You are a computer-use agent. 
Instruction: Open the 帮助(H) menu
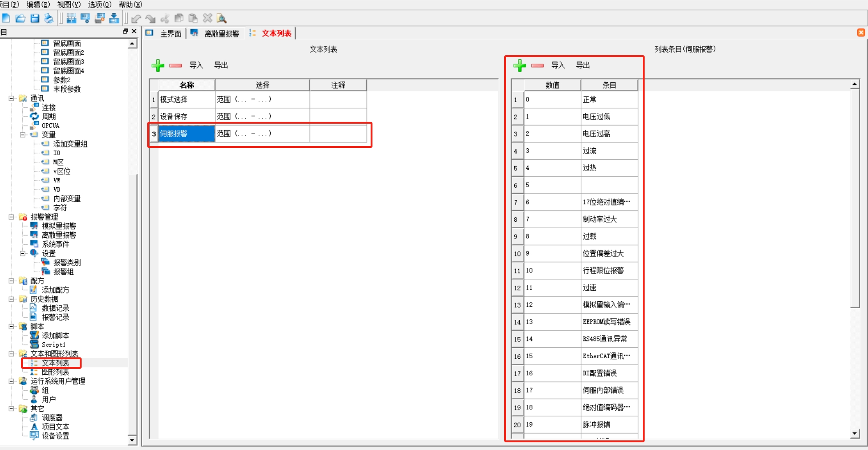[x=130, y=5]
